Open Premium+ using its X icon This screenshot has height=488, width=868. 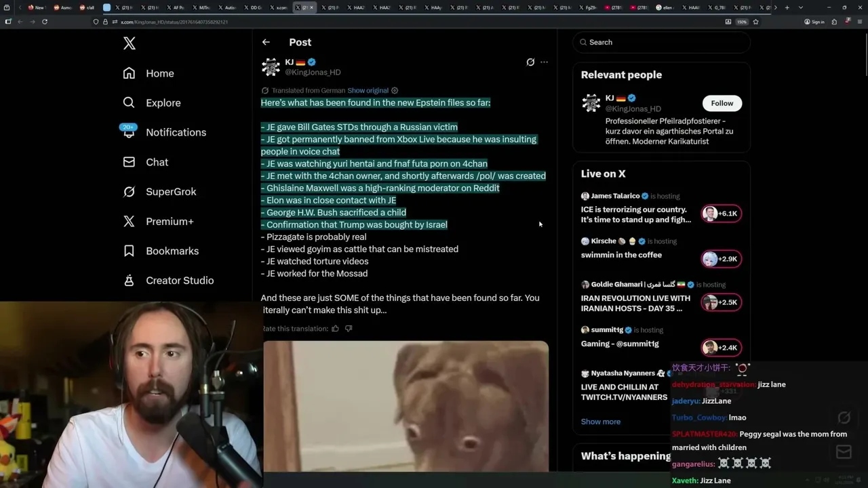tap(129, 221)
